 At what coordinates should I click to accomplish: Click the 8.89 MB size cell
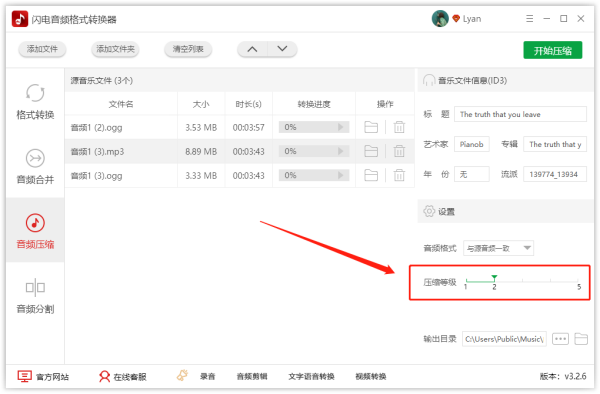201,152
